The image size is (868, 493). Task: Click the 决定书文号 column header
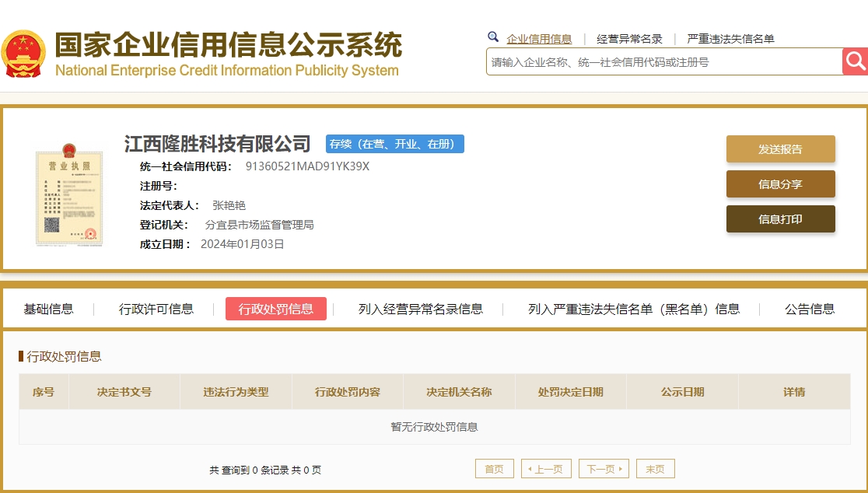[124, 392]
